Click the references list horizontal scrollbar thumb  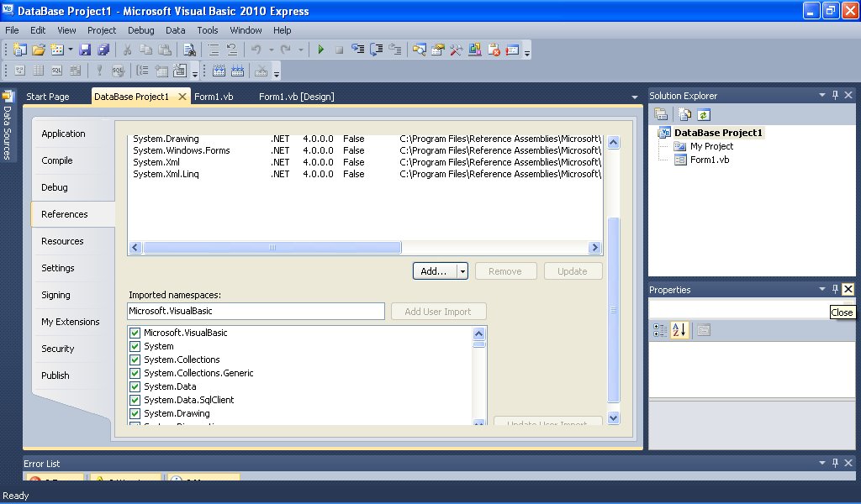pyautogui.click(x=272, y=247)
